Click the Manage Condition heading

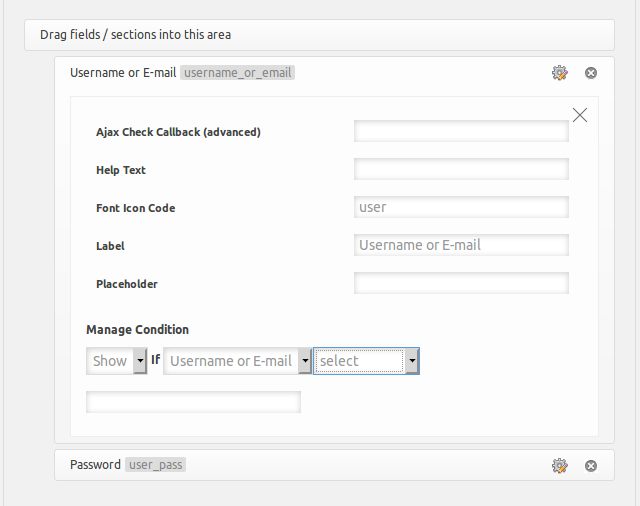(137, 329)
